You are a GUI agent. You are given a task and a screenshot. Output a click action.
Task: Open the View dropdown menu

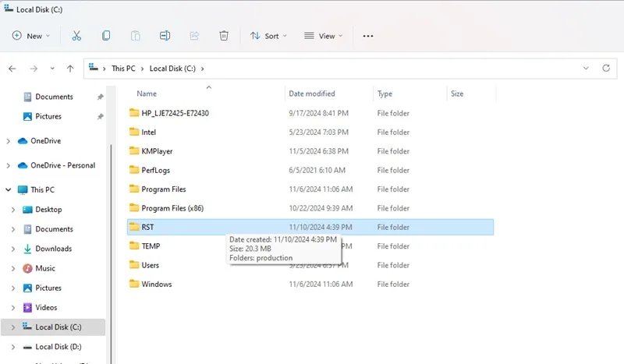(323, 36)
